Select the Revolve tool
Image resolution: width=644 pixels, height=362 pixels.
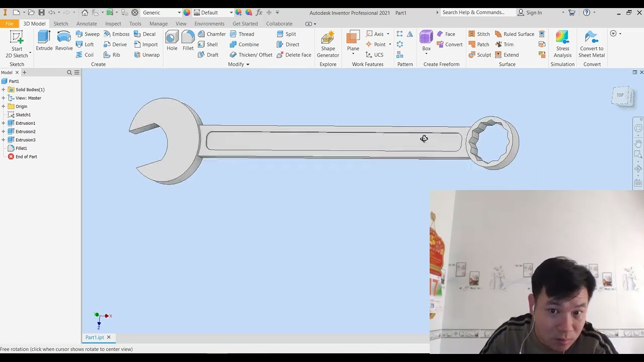point(64,41)
